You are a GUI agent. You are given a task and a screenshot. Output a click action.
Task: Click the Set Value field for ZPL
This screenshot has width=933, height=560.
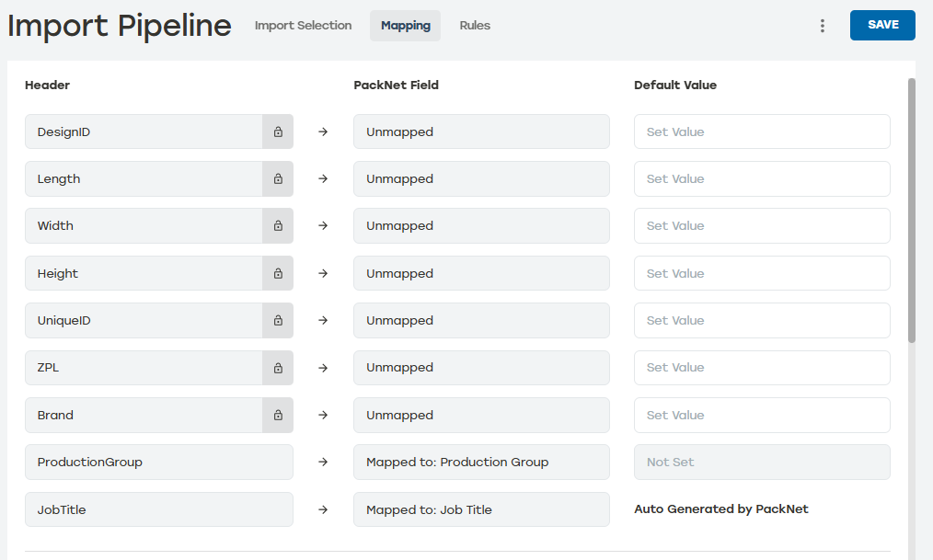(x=762, y=368)
